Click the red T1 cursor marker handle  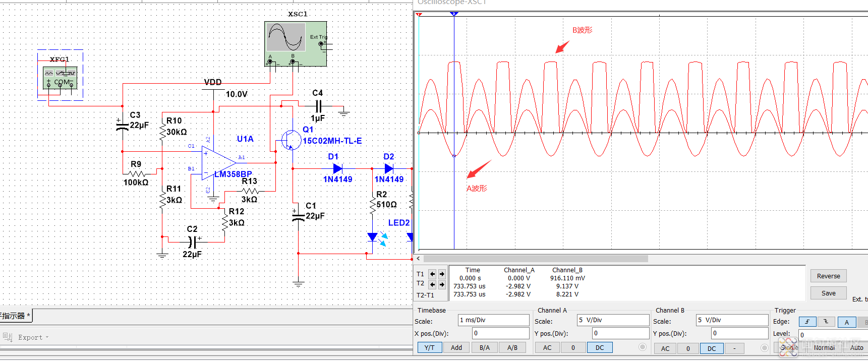[419, 14]
